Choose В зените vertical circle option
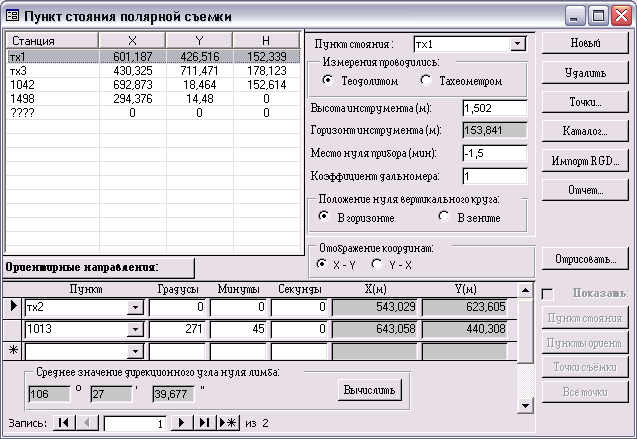The width and height of the screenshot is (637, 439). click(445, 216)
